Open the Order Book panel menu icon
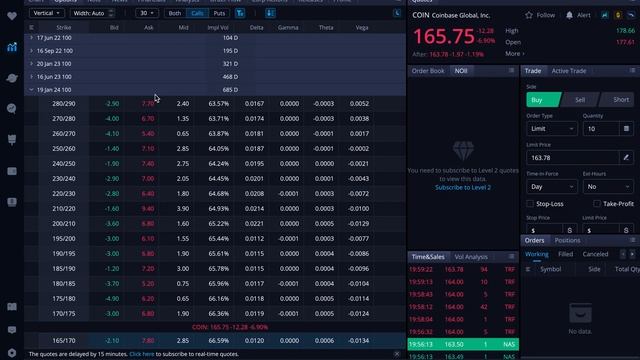Screen dimensions: 640x360 point(511,71)
